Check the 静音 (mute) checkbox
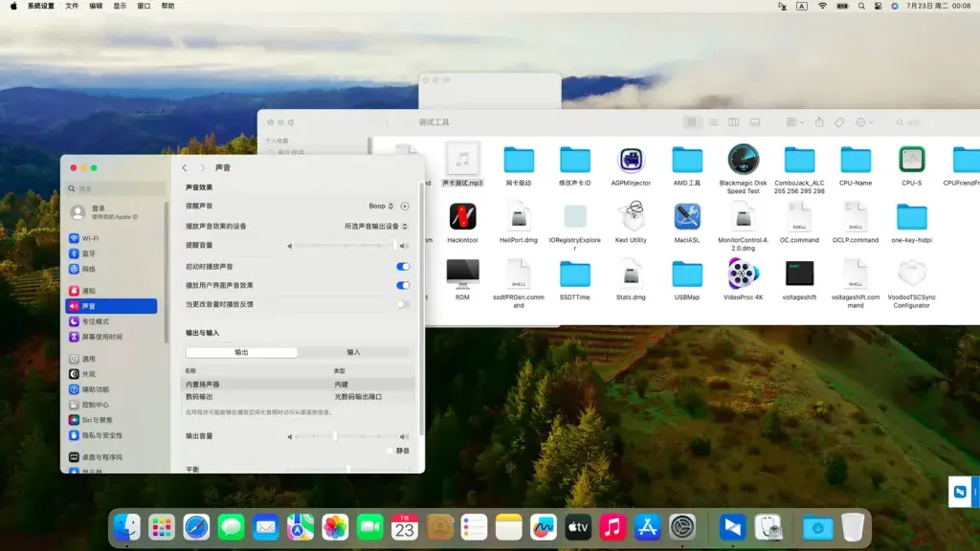Screen dimensions: 980x551 pos(390,451)
